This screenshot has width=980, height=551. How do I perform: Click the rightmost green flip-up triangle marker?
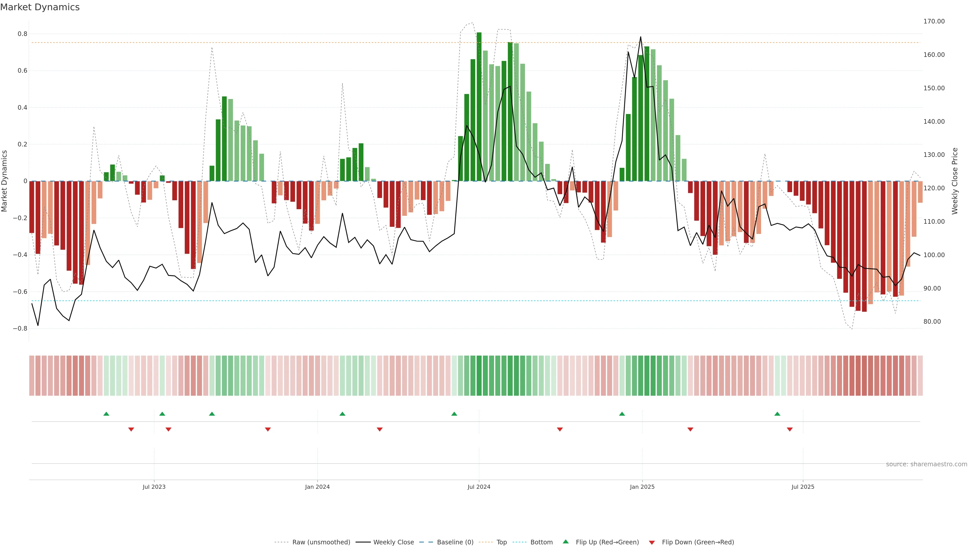coord(777,414)
